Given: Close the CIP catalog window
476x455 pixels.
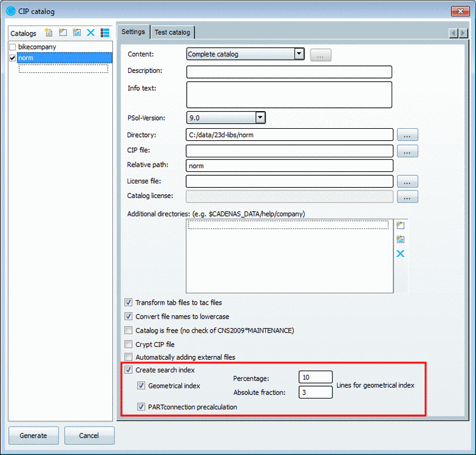Looking at the screenshot, I should point(460,11).
